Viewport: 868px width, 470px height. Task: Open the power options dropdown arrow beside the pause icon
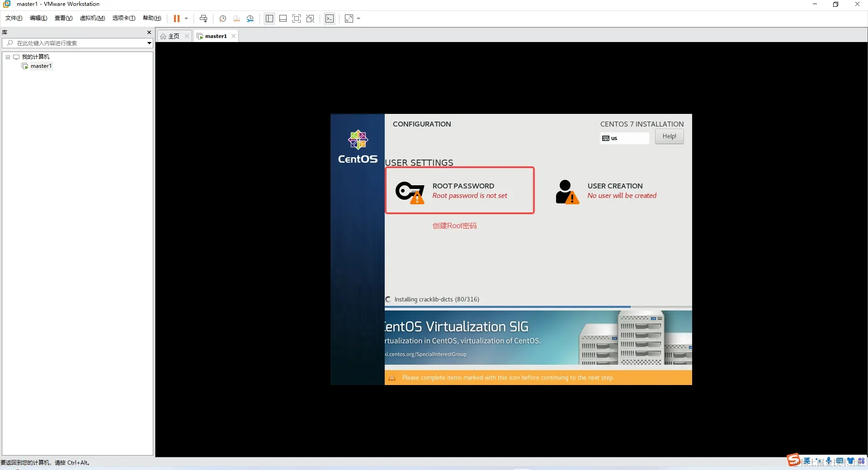[x=186, y=19]
